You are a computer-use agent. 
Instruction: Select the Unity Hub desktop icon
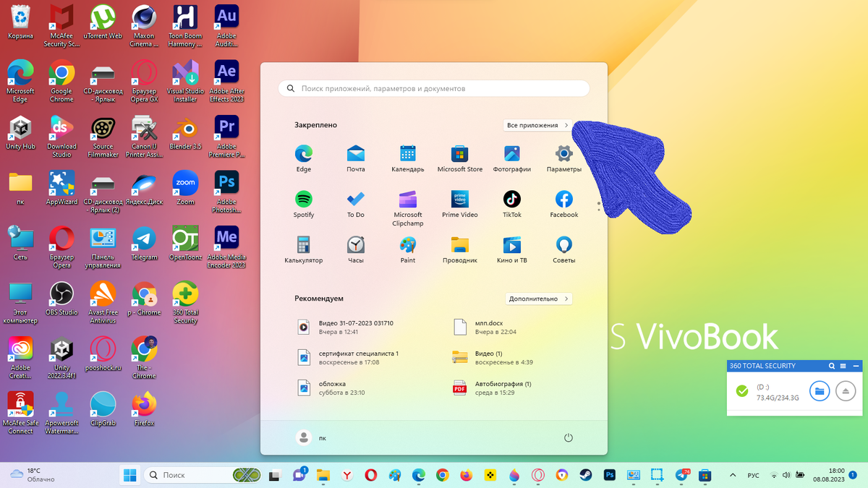(20, 134)
